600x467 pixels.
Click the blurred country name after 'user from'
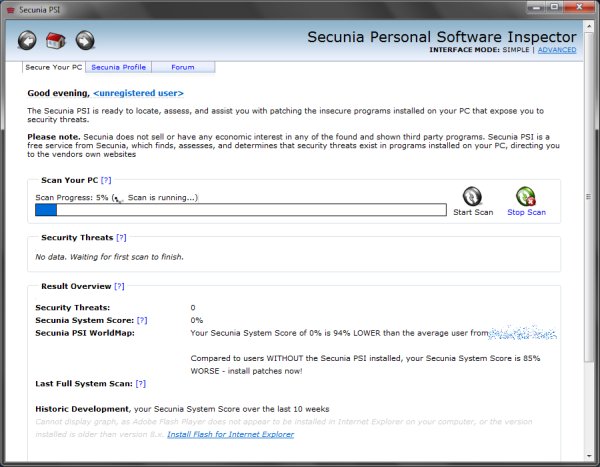coord(523,333)
